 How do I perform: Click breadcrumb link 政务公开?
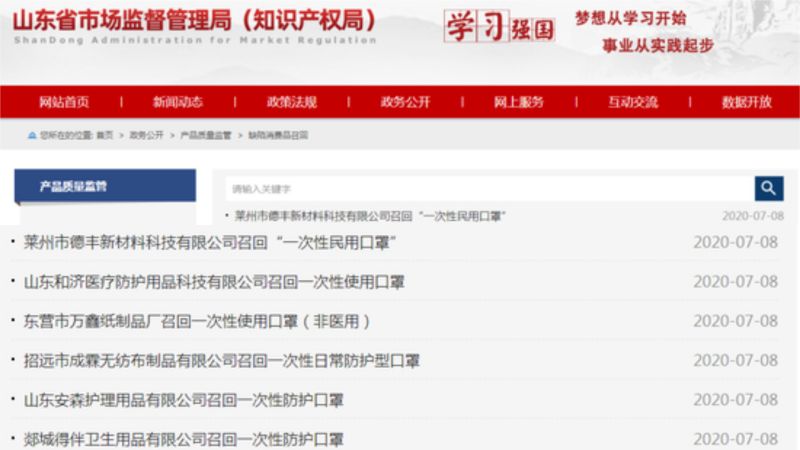pos(146,135)
